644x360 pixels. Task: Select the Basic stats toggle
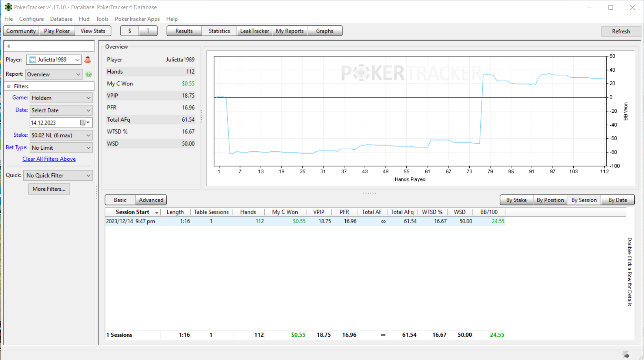[120, 200]
